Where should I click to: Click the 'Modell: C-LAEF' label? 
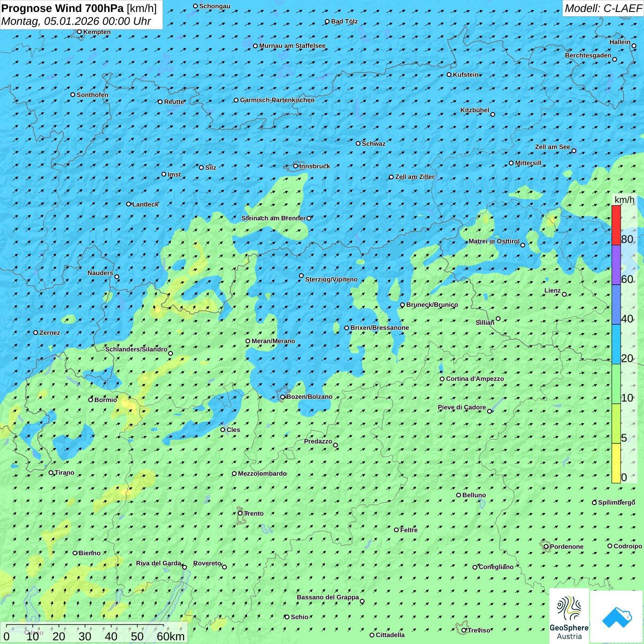(x=603, y=8)
